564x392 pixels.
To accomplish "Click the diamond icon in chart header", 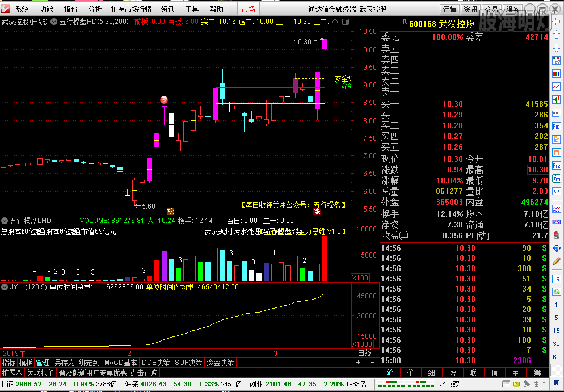I will click(x=335, y=22).
